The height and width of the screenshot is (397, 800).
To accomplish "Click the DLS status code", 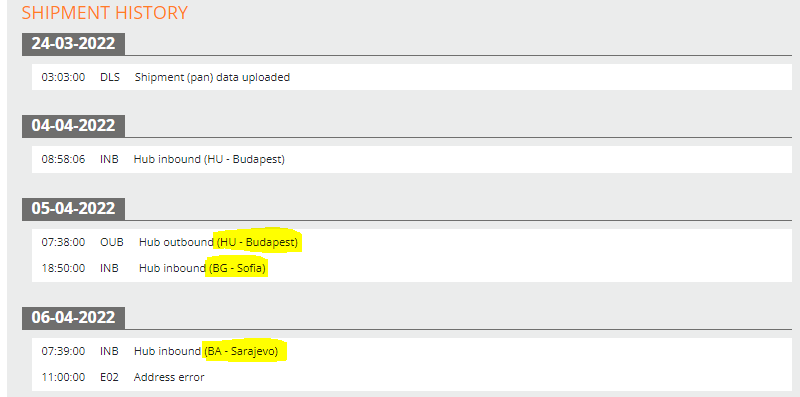I will coord(110,78).
